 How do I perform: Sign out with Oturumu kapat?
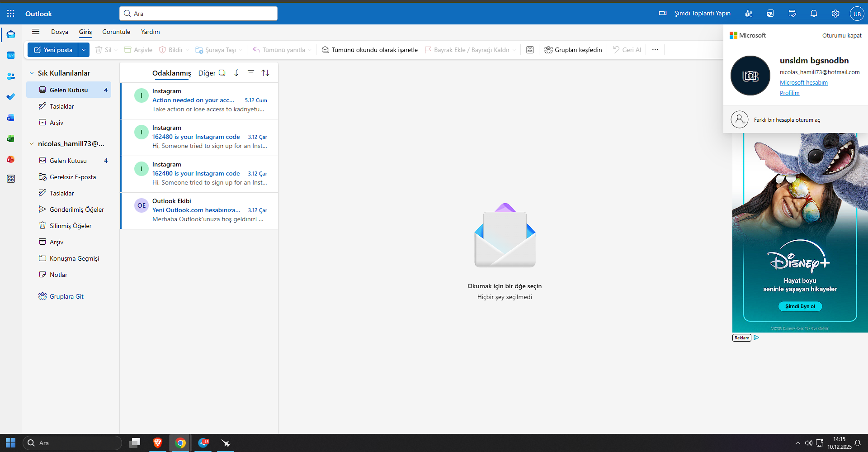pos(842,35)
